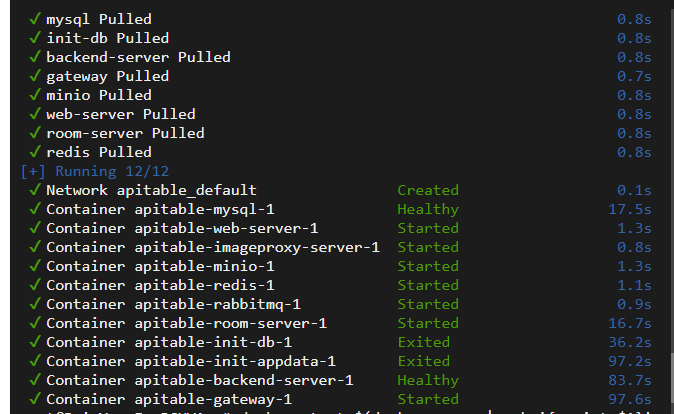Click the "Container apitable-room-server-1" text
674x414 pixels.
(187, 323)
